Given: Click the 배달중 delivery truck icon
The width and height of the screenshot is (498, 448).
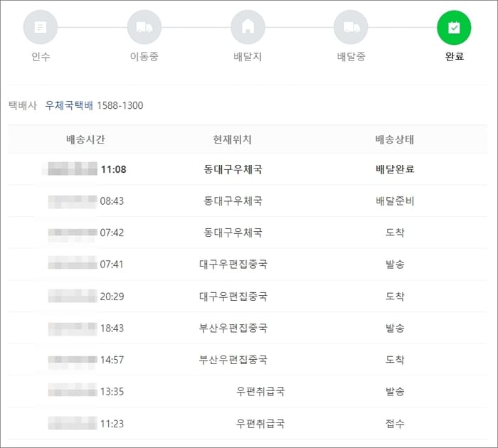Looking at the screenshot, I should (x=351, y=27).
